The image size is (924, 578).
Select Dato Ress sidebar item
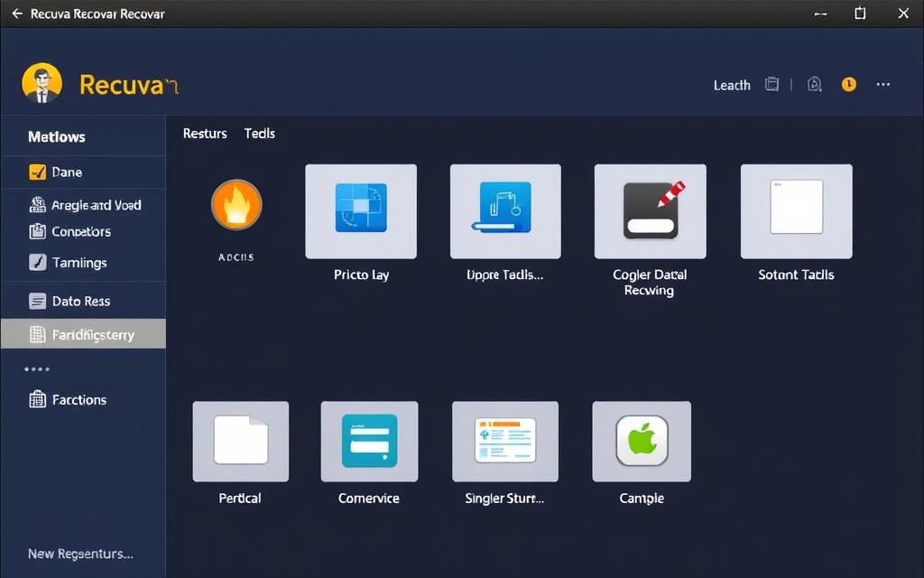[83, 302]
